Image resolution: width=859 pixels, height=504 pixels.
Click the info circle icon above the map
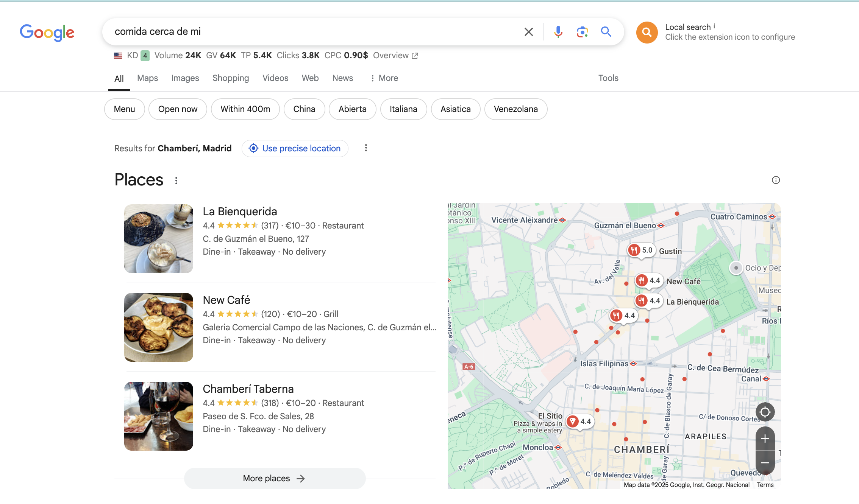point(776,180)
